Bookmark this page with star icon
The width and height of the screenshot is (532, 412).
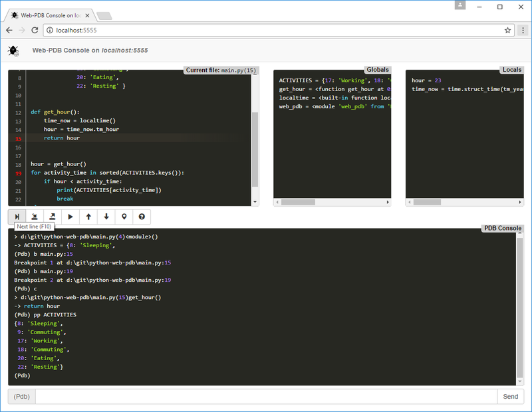coord(507,31)
